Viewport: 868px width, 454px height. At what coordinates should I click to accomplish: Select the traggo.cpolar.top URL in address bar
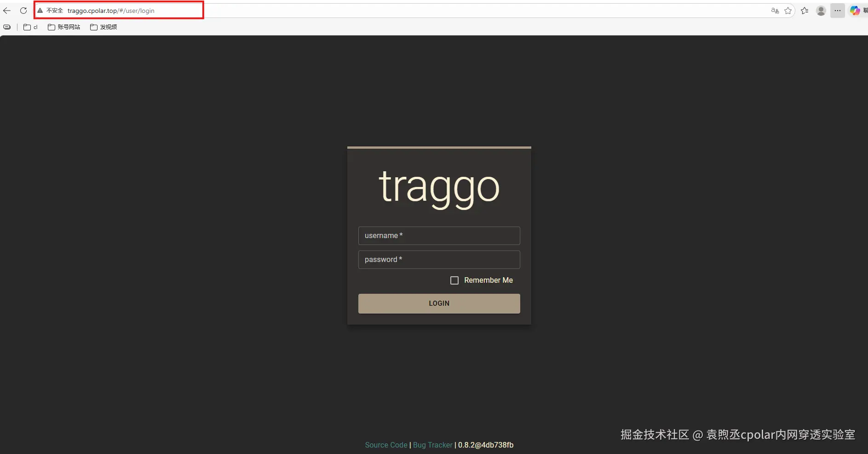[111, 11]
